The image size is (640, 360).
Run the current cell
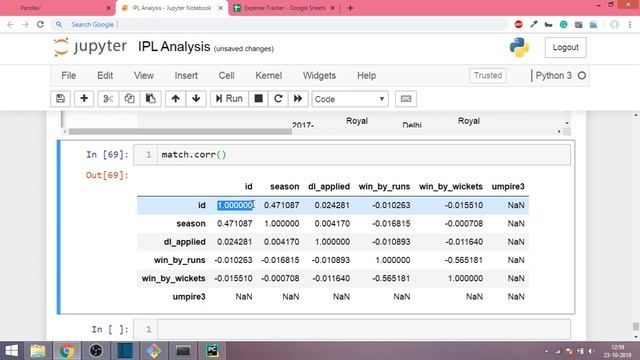(229, 99)
